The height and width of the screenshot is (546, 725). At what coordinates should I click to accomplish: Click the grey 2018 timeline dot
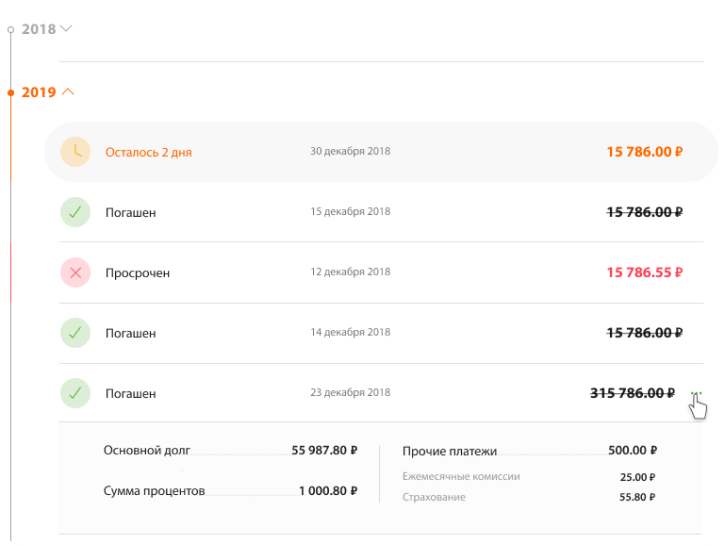11,29
